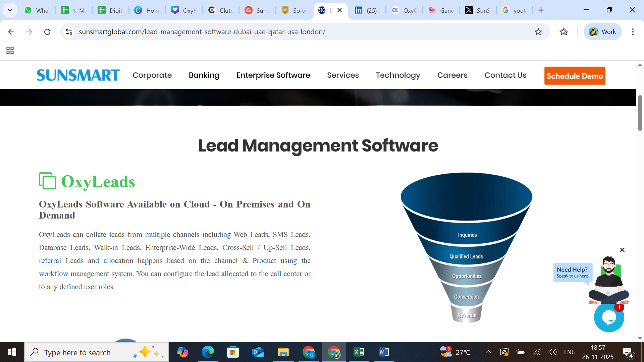Screen dimensions: 644x362
Task: Click the OxyLeads copy-squares icon
Action: pos(47,181)
